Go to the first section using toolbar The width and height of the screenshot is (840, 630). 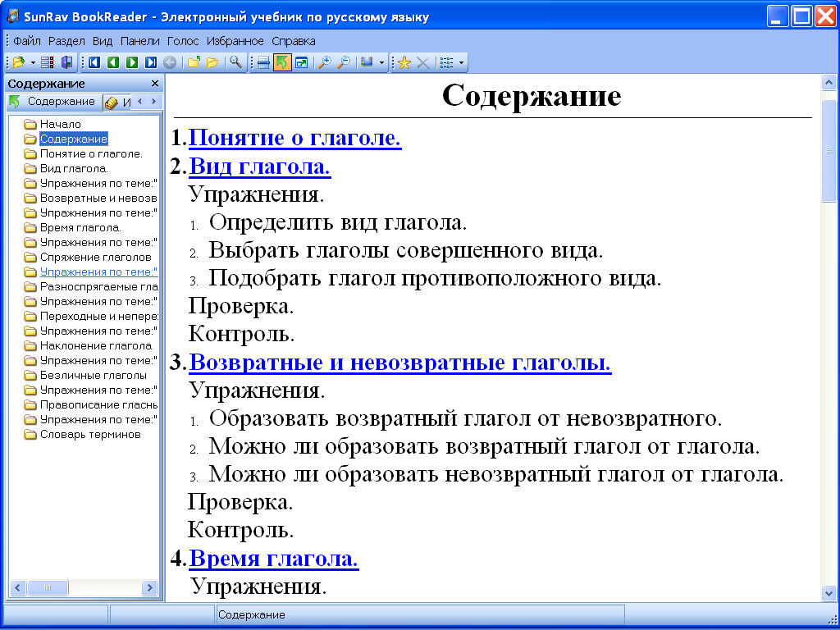coord(94,62)
